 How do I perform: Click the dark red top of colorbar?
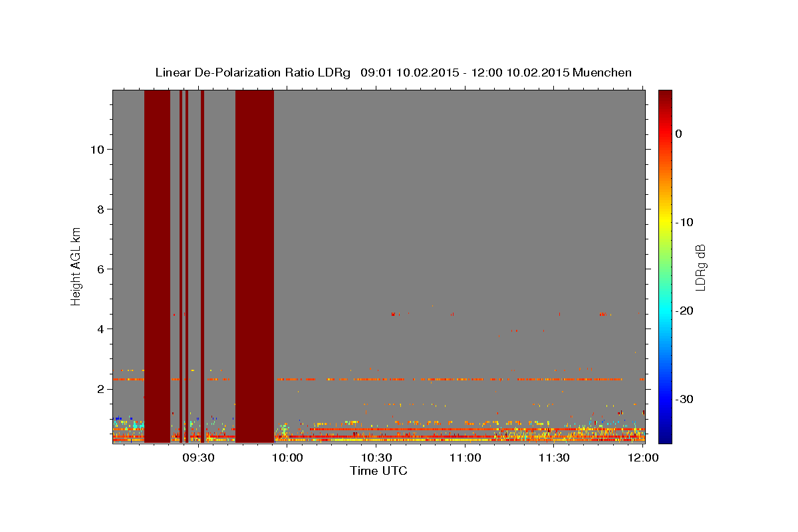(x=665, y=96)
